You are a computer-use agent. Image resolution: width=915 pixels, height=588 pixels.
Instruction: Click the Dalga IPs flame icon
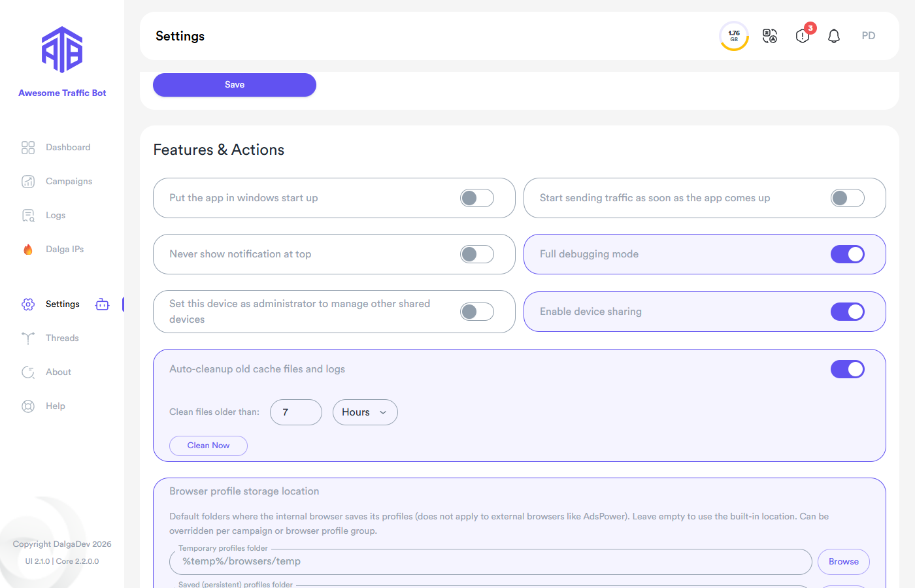click(28, 250)
